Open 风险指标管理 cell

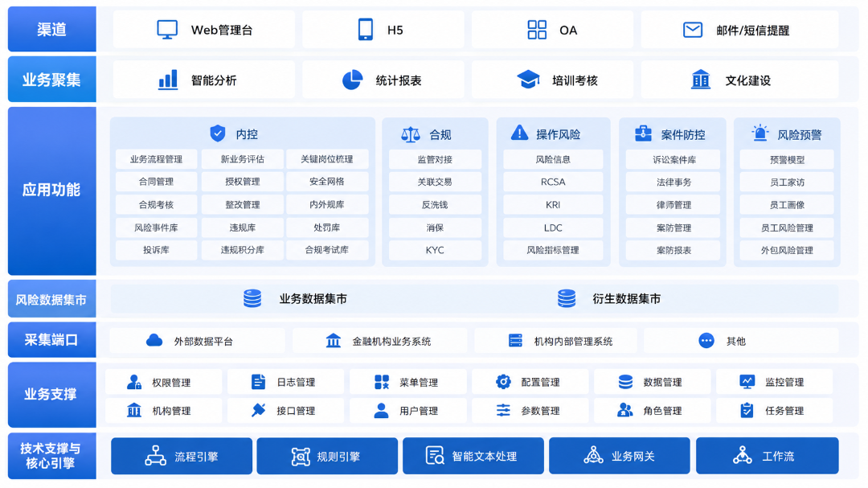553,250
